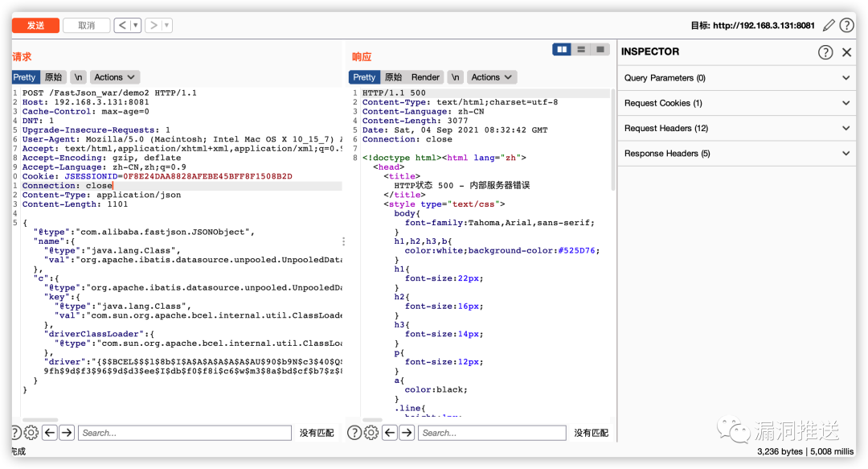Open response search help icon
868x469 pixels.
[x=354, y=433]
